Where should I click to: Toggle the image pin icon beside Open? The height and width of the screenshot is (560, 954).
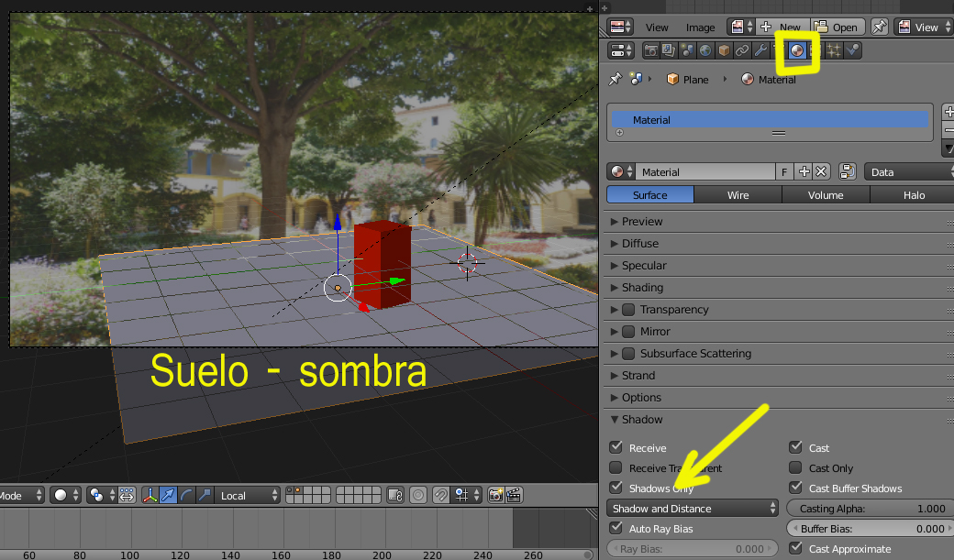[879, 27]
